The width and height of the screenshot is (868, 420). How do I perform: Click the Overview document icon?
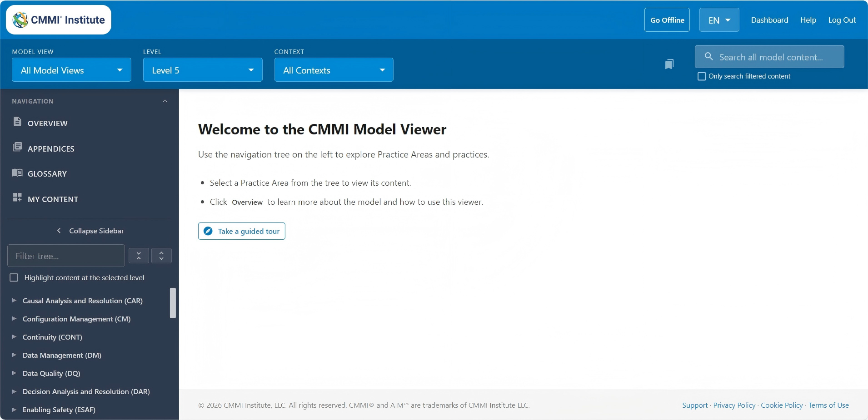tap(17, 122)
